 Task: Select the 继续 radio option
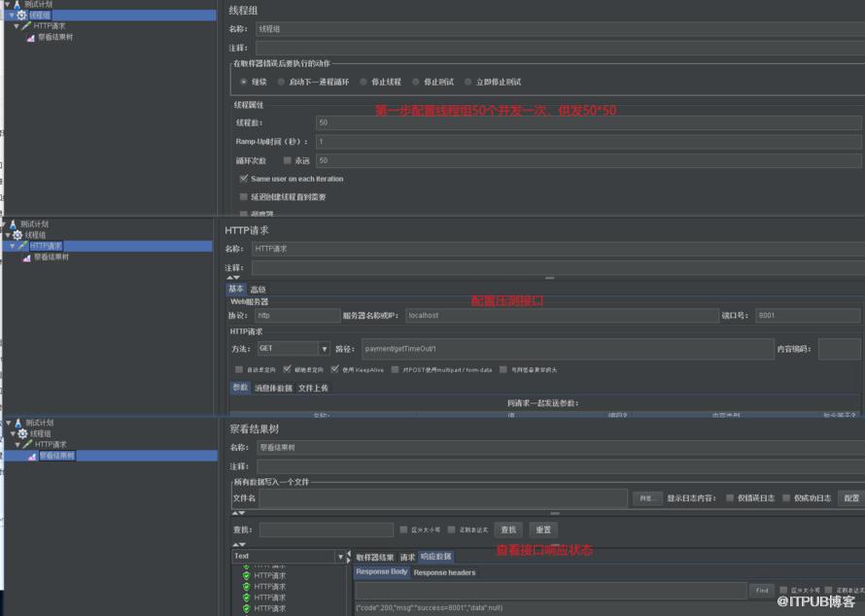point(243,82)
